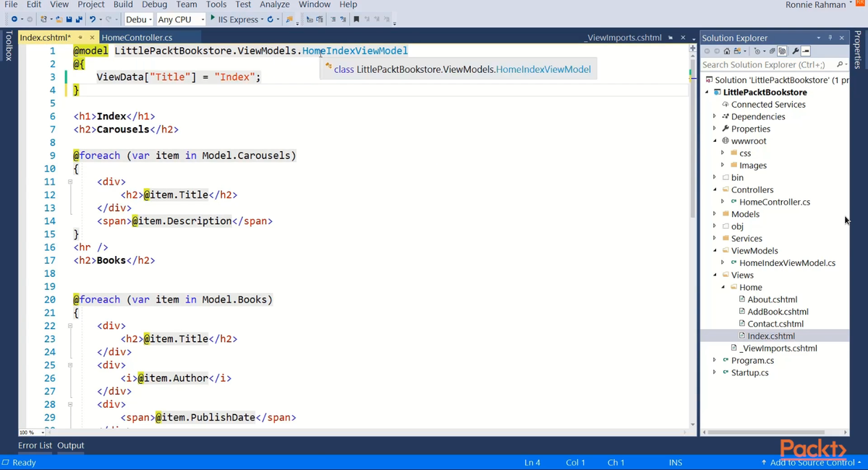Open the Debug menu
This screenshot has height=470, width=868.
155,4
